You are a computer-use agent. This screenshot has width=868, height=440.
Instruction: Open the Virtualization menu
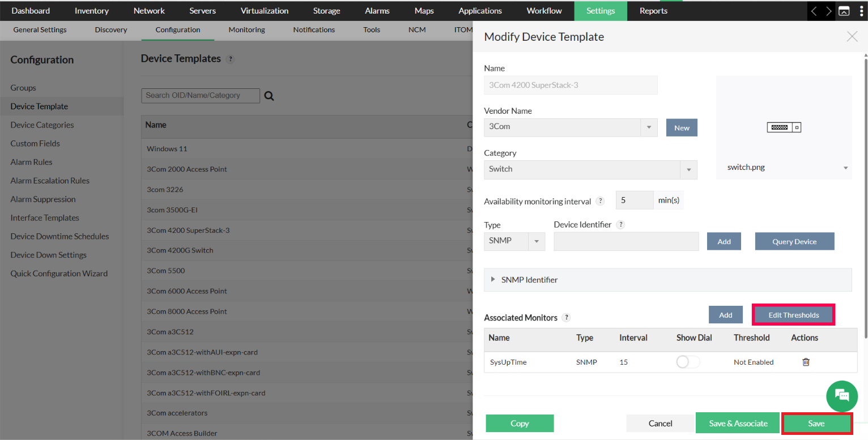[x=265, y=11]
